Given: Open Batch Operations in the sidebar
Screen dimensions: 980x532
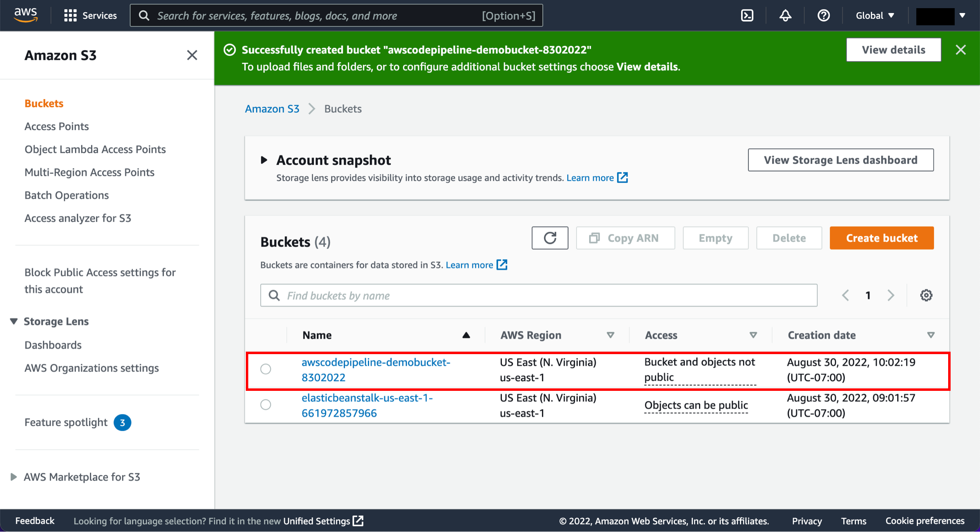Looking at the screenshot, I should coord(67,195).
